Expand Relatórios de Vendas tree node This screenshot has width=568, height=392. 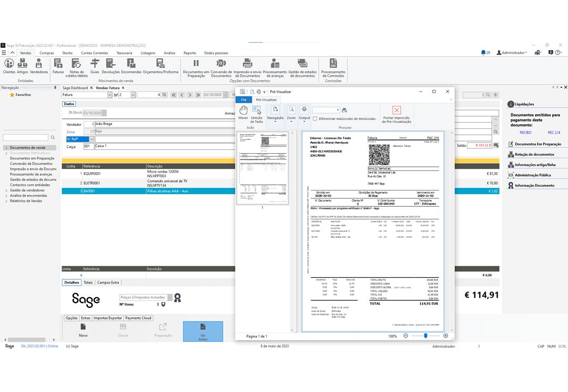[x=6, y=201]
